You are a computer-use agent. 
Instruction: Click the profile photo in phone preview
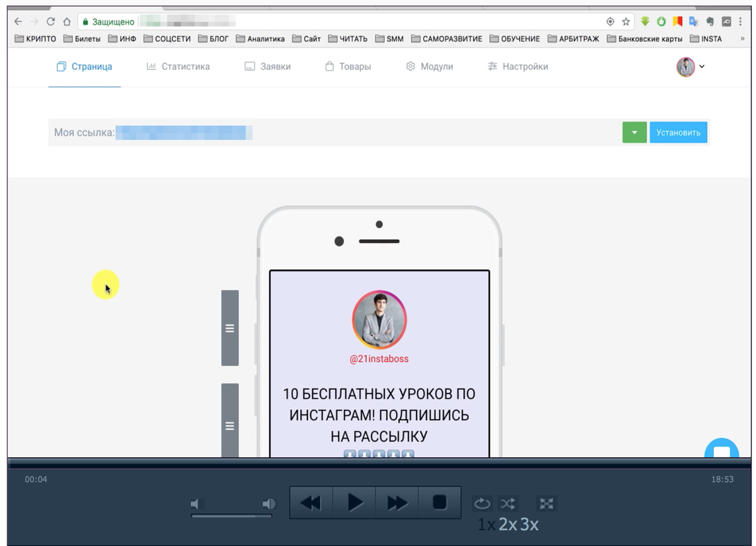[x=379, y=320]
